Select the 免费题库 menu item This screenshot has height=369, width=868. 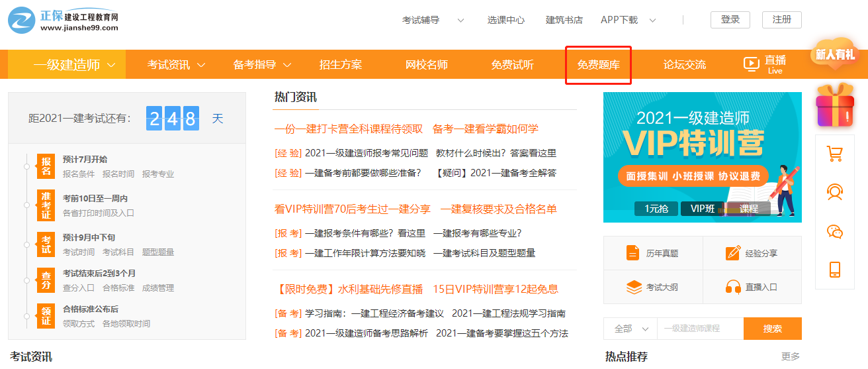click(x=598, y=65)
